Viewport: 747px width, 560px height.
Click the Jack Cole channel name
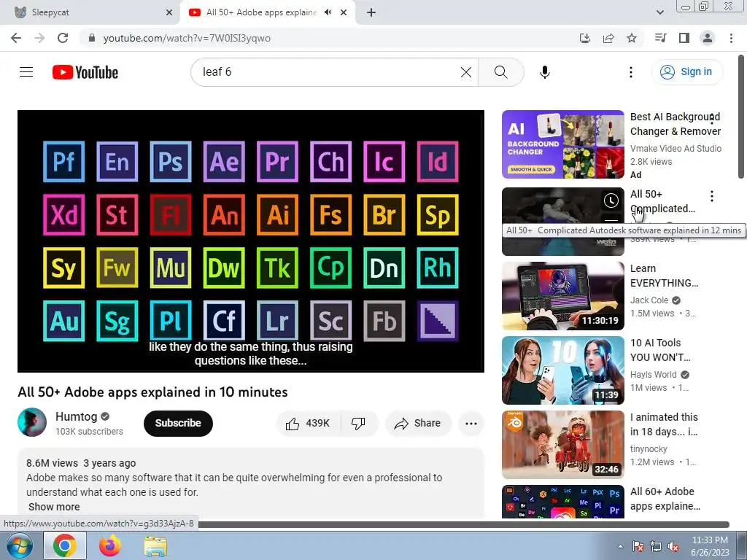(649, 300)
